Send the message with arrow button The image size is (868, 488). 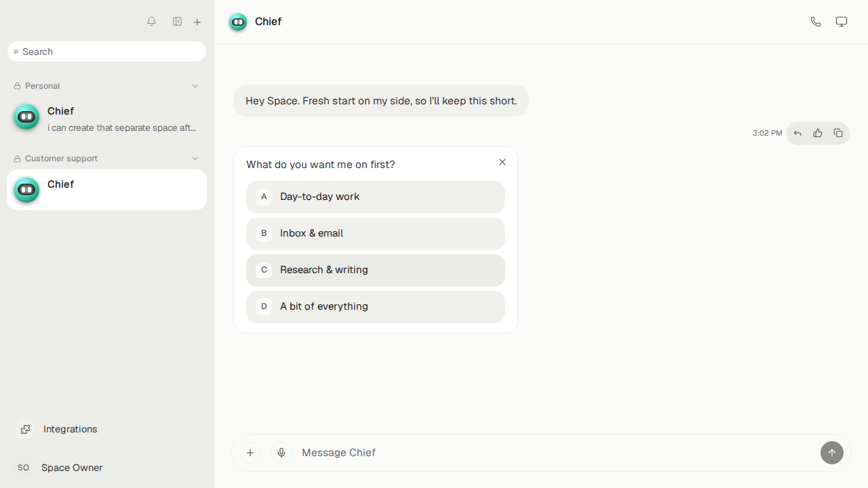[x=832, y=453]
